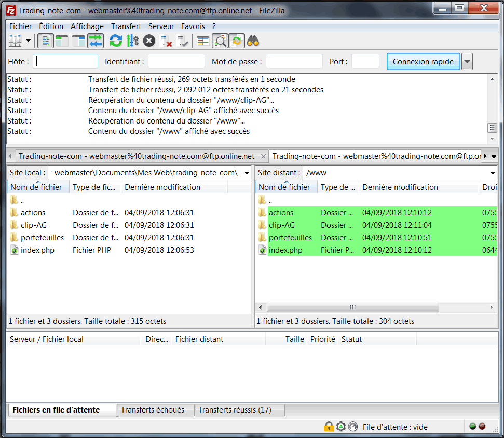Show next connection tabs arrow
Screen dimensions: 504x438
[x=485, y=156]
